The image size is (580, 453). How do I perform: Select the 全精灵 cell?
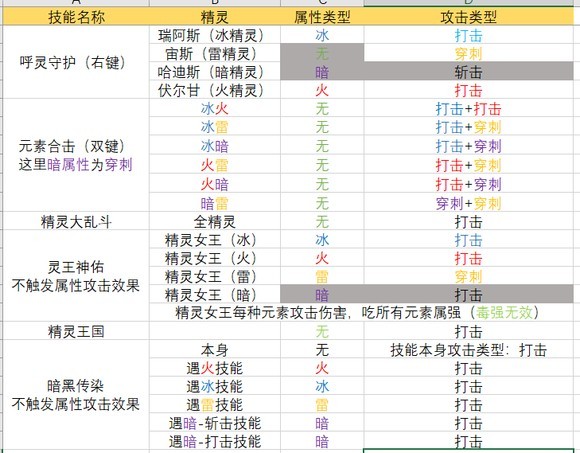(215, 222)
